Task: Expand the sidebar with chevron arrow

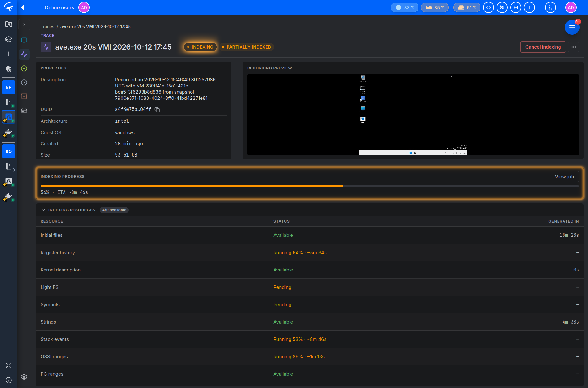Action: click(x=24, y=24)
